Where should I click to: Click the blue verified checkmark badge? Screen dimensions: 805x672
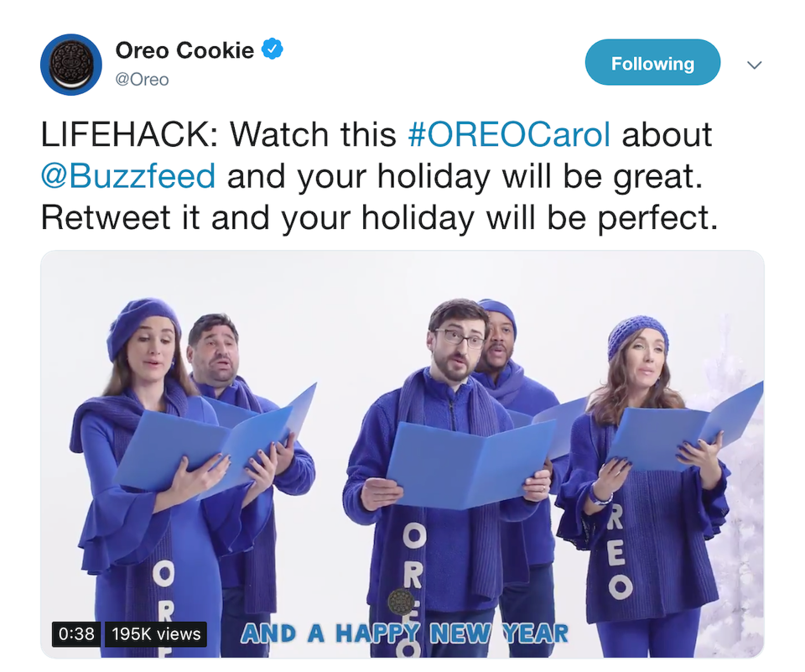tap(273, 49)
